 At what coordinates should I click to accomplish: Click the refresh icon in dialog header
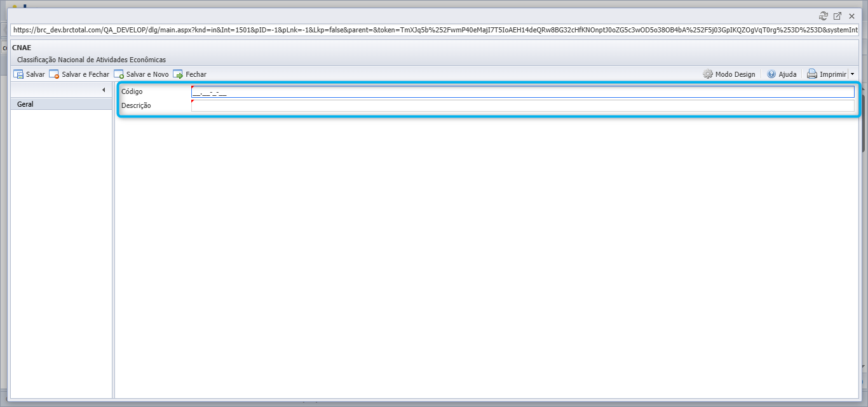point(824,16)
